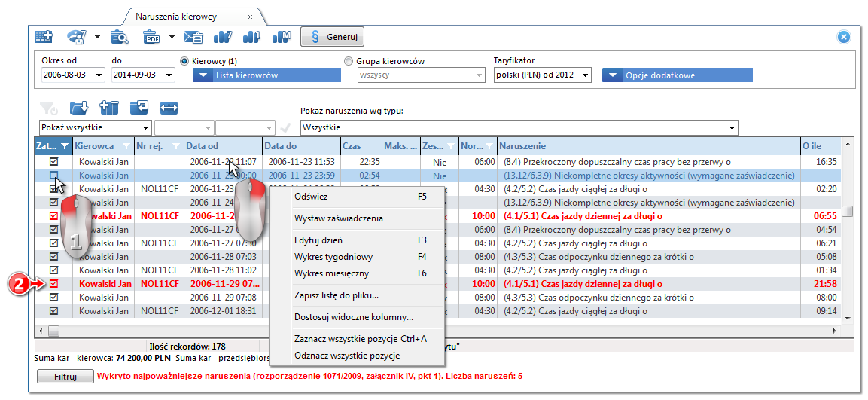Send report by e-mail envelope icon
The height and width of the screenshot is (400, 868).
[193, 37]
